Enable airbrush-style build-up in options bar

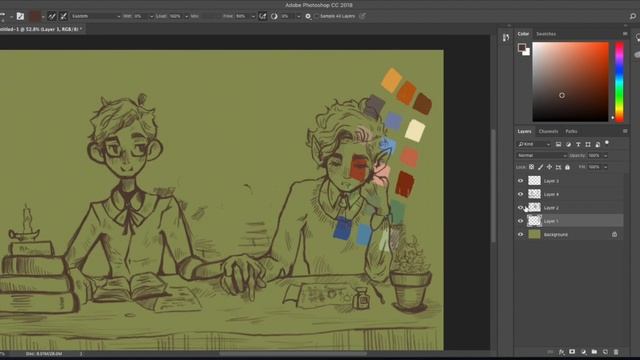coord(262,16)
